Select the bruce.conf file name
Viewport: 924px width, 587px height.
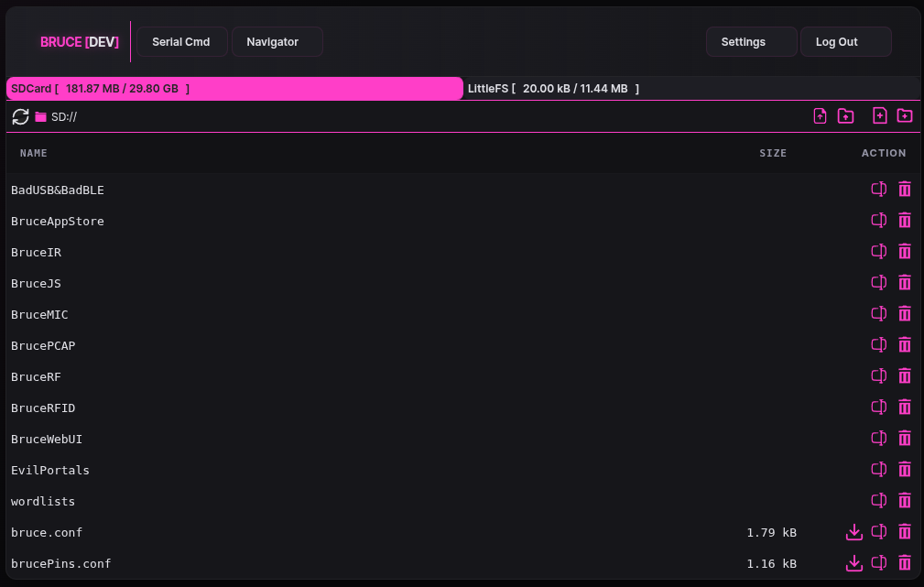pyautogui.click(x=47, y=533)
